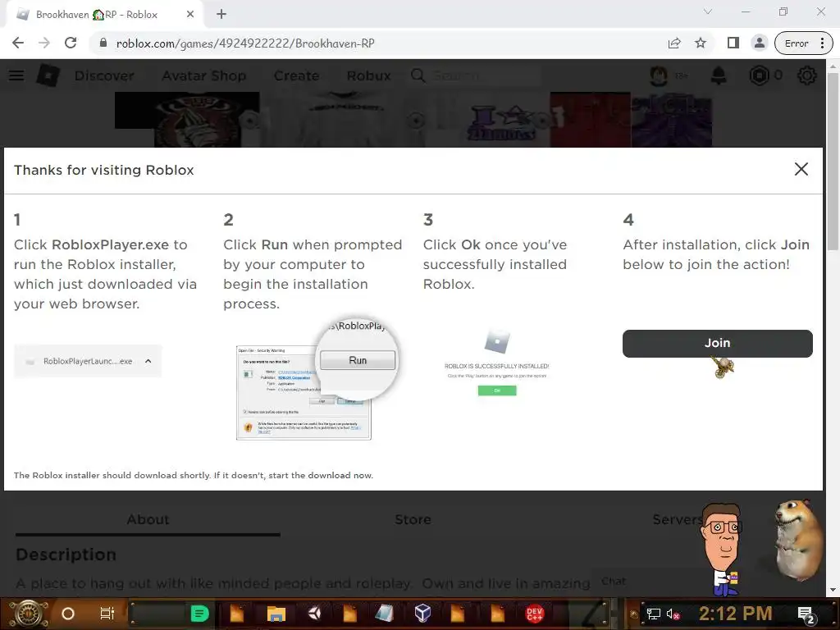
Task: Click the Roblox logo
Action: pos(48,75)
